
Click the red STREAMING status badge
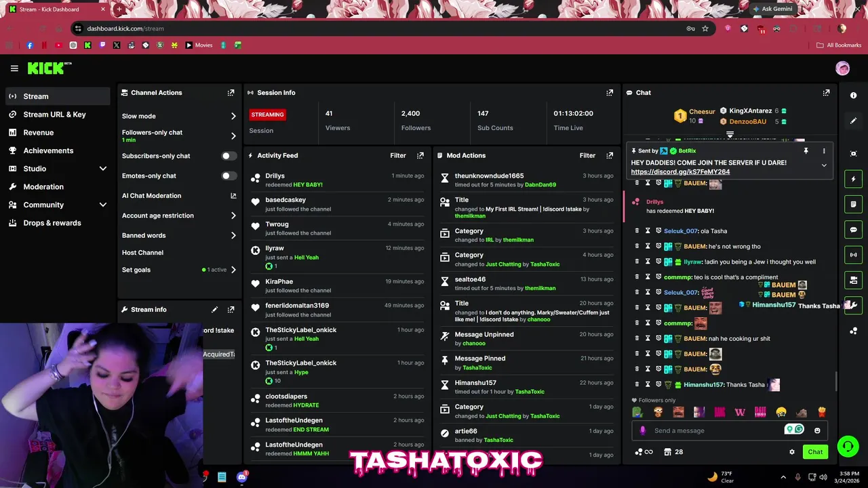tap(268, 115)
